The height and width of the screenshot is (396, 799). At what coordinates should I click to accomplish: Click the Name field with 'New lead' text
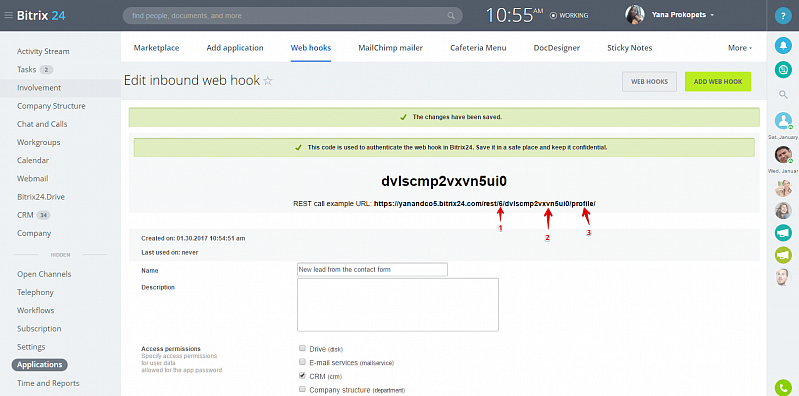point(372,270)
